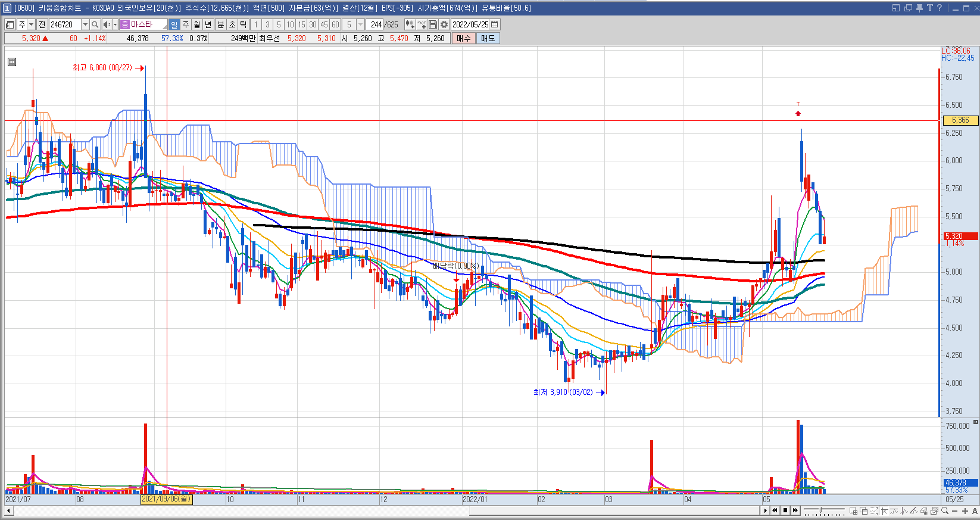This screenshot has height=520, width=980.
Task: Select the 10 interval preset
Action: tap(290, 24)
